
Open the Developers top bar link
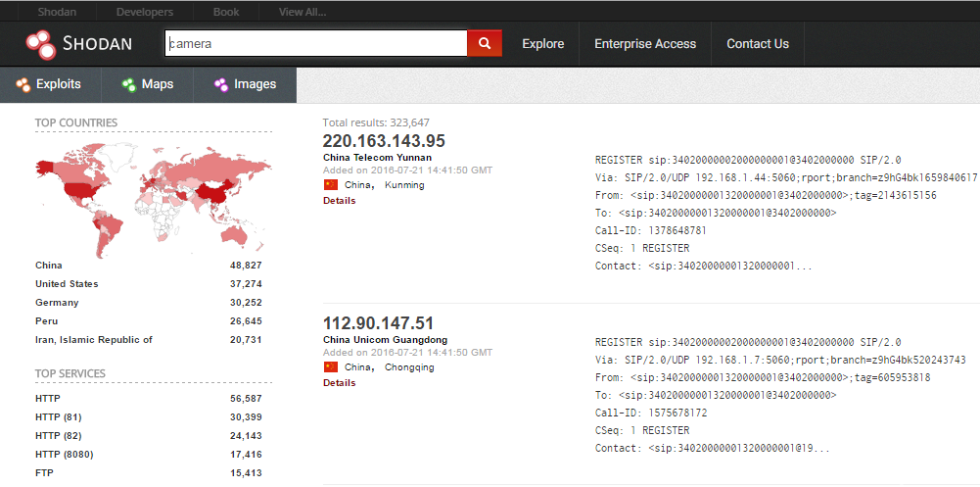coord(145,12)
